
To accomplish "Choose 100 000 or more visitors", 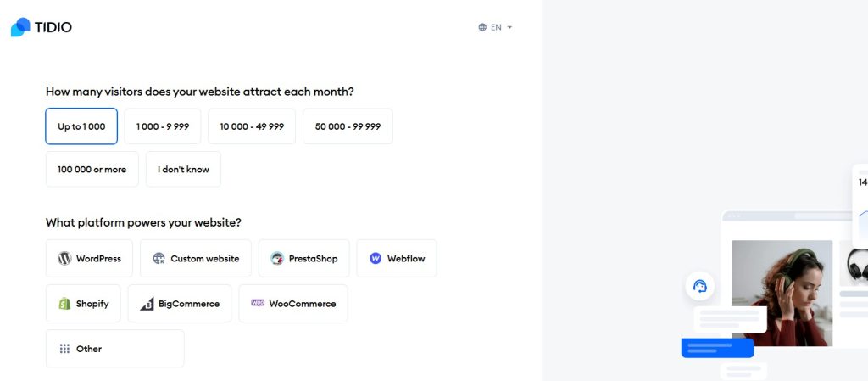I will click(x=92, y=170).
